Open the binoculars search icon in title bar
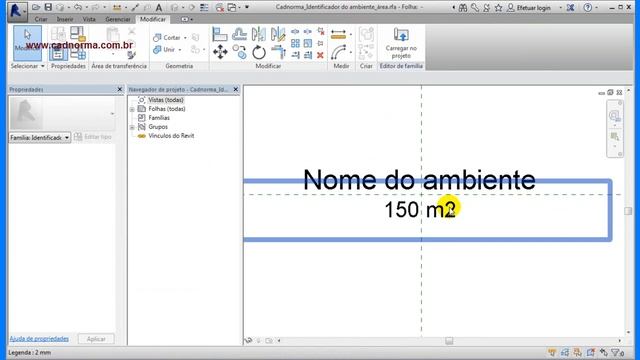The width and height of the screenshot is (640, 360). tap(463, 7)
